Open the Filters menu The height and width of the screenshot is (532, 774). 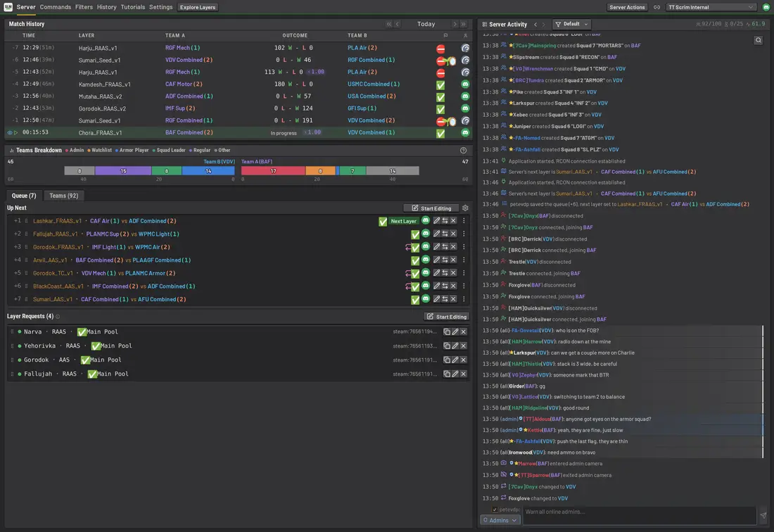coord(84,7)
